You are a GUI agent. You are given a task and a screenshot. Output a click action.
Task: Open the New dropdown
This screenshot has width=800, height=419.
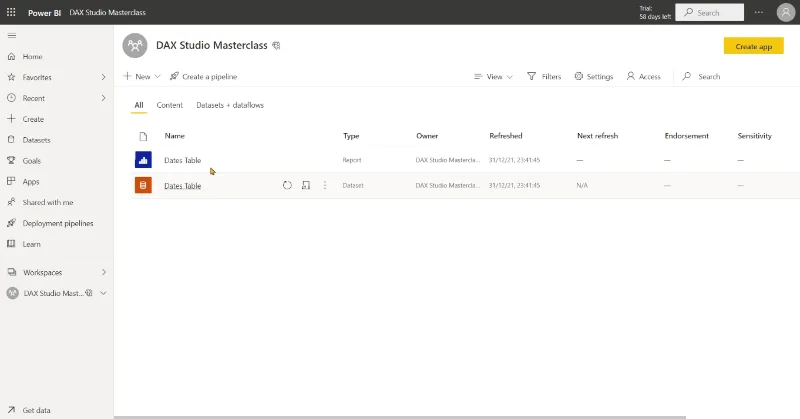coord(142,77)
